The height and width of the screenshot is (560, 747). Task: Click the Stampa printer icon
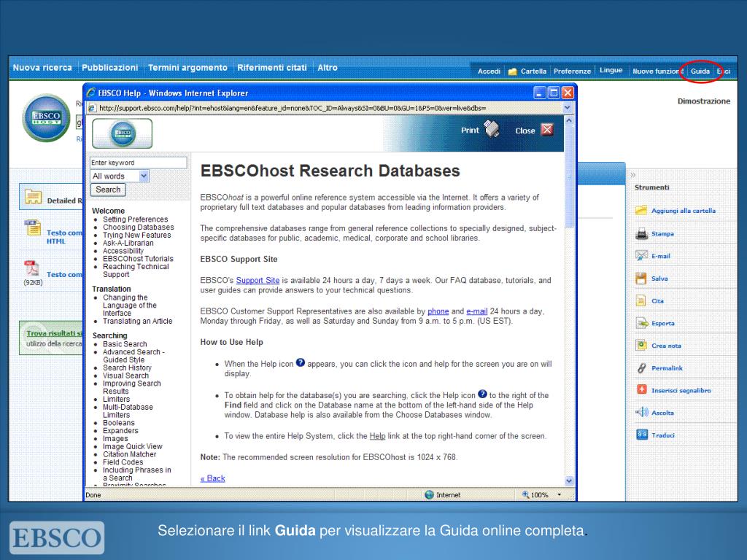click(641, 233)
